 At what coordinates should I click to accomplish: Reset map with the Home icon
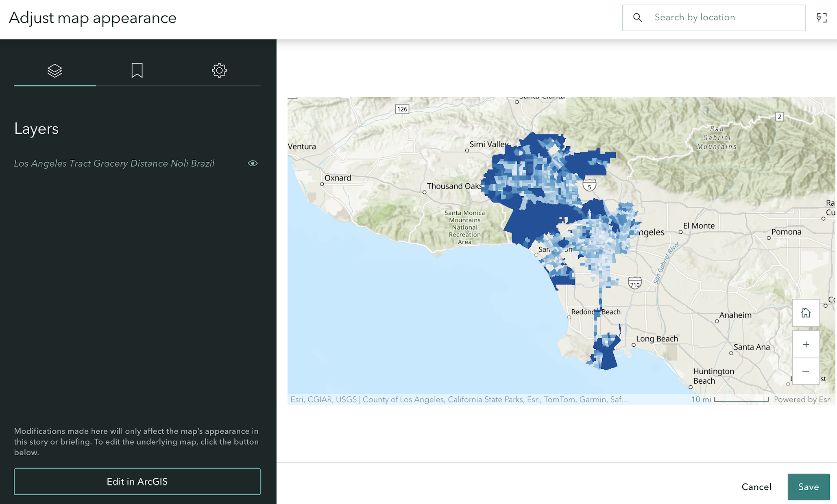tap(806, 313)
